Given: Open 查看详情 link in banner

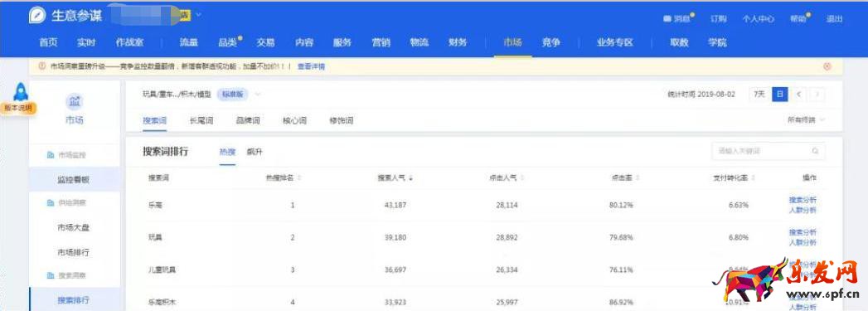Looking at the screenshot, I should (311, 66).
